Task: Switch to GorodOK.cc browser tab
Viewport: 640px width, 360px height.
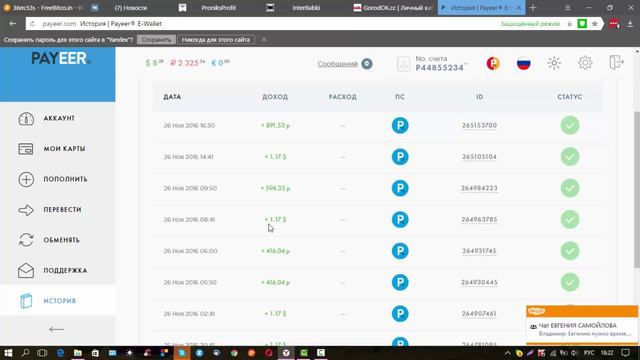Action: point(393,8)
